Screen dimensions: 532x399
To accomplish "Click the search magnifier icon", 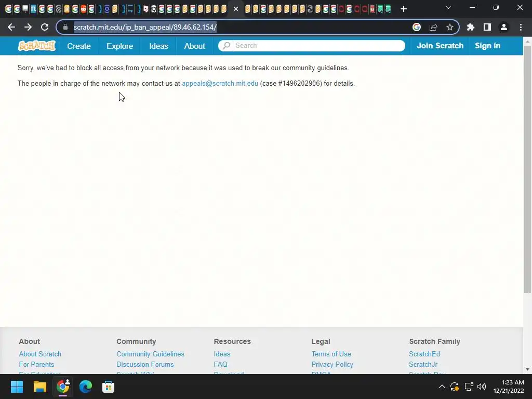I will (227, 46).
